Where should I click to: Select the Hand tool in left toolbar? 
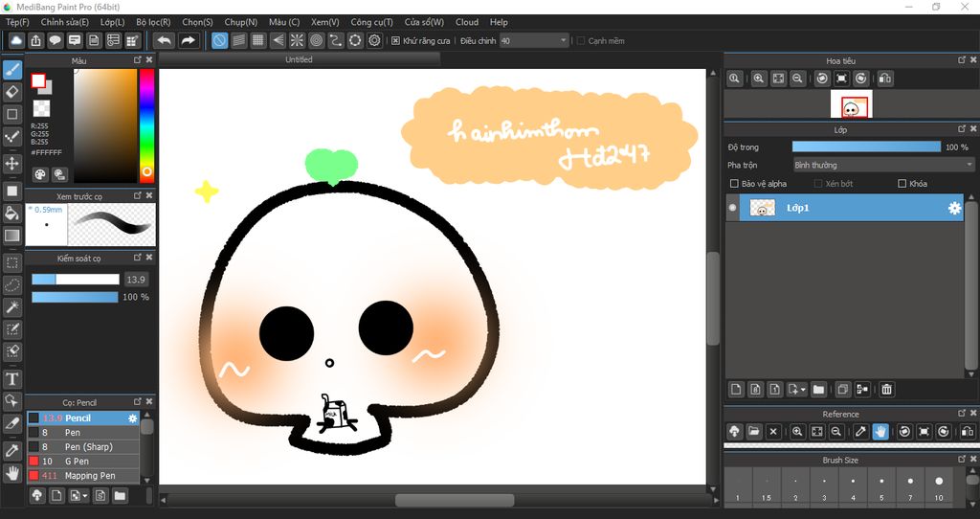11,473
